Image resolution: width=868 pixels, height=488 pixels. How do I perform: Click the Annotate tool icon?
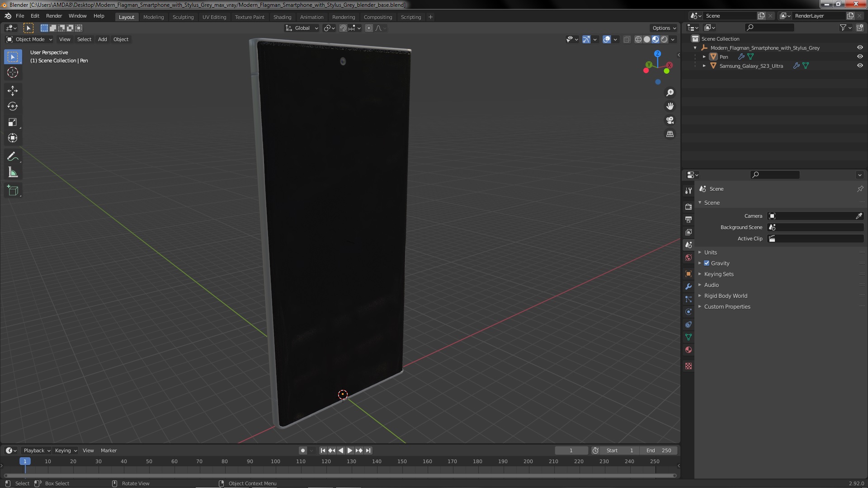[13, 156]
